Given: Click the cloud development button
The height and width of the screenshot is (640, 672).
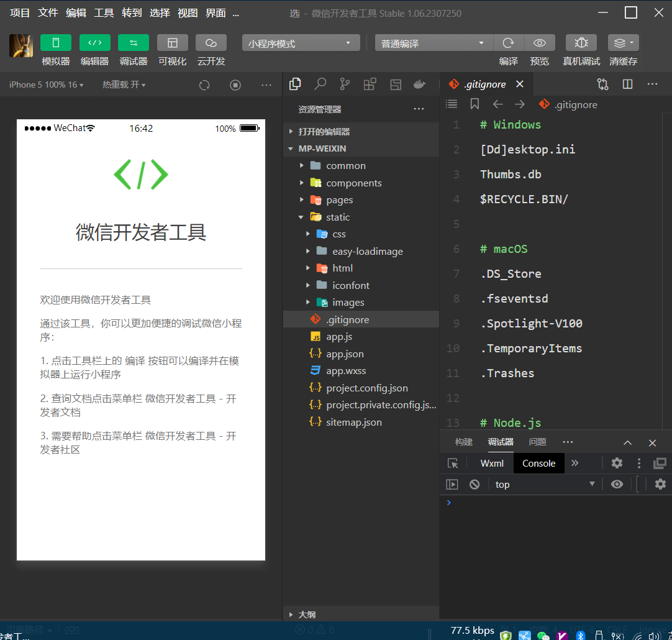Looking at the screenshot, I should tap(211, 43).
